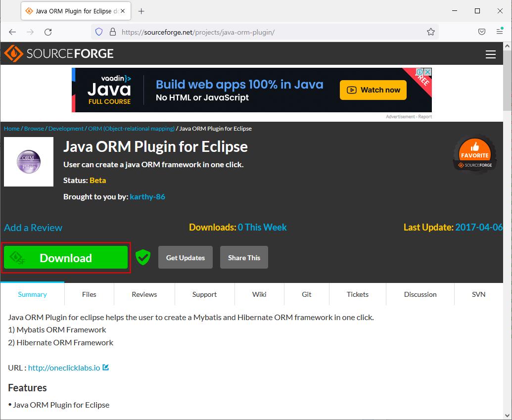The image size is (512, 420).
Task: Click the green security shield checkmark
Action: coord(143,257)
